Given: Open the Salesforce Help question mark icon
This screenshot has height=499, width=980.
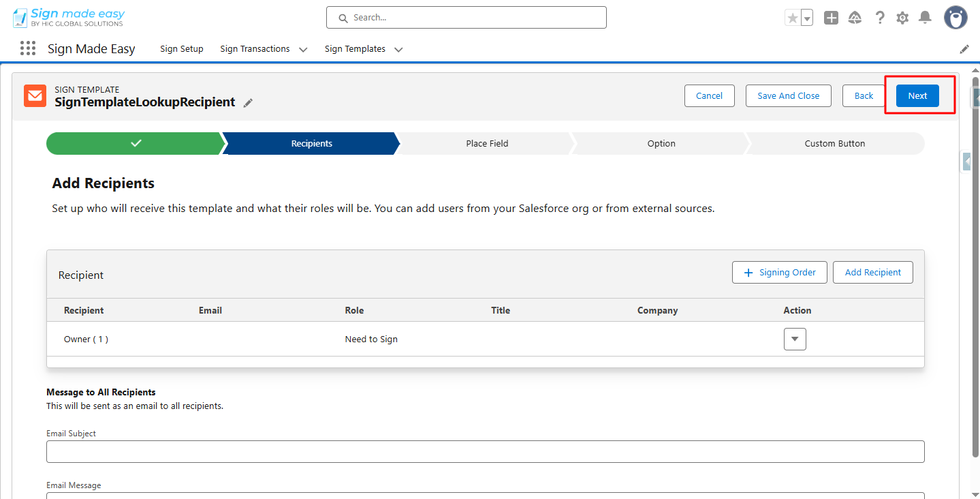Looking at the screenshot, I should pos(880,18).
